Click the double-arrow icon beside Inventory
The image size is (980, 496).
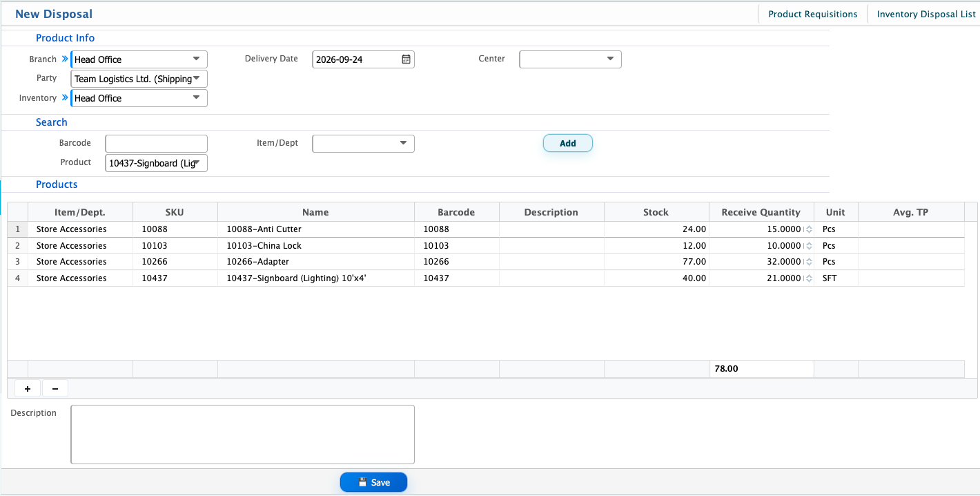coord(65,97)
